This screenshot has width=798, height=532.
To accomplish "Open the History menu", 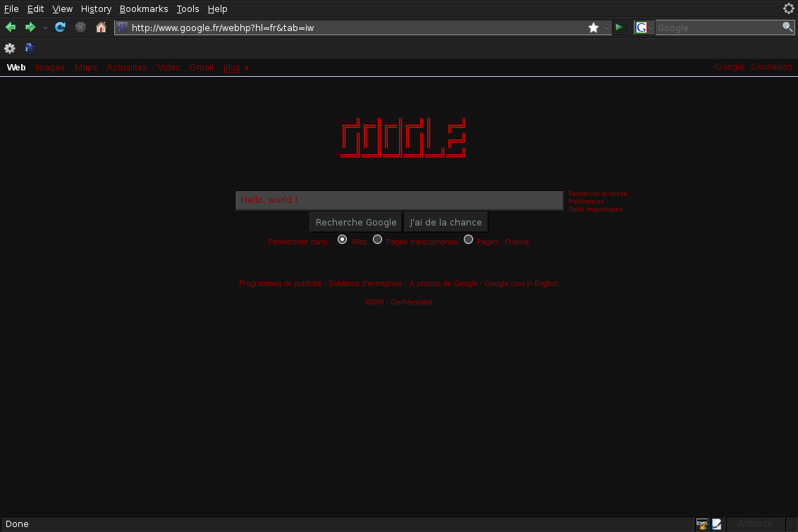I will [x=96, y=8].
